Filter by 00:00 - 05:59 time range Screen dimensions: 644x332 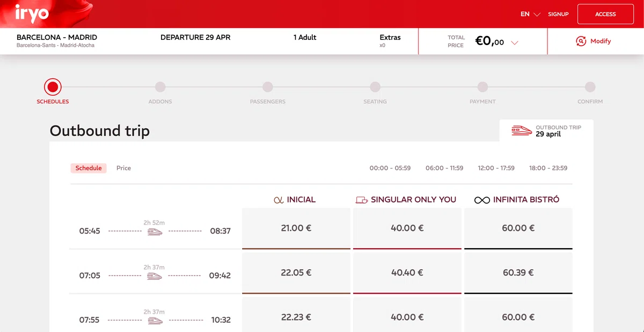[390, 168]
